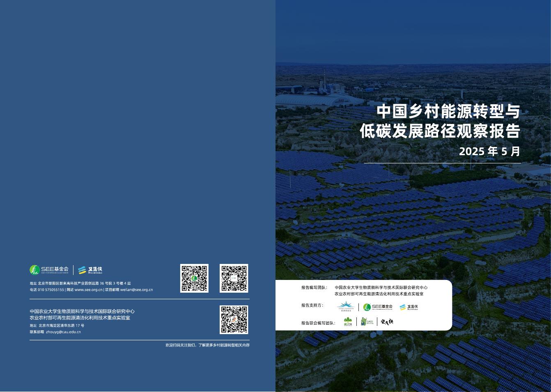Click the 卫蓝侠 logo beside SEE基金会
Viewport: 551px width, 392px height.
pos(92,271)
